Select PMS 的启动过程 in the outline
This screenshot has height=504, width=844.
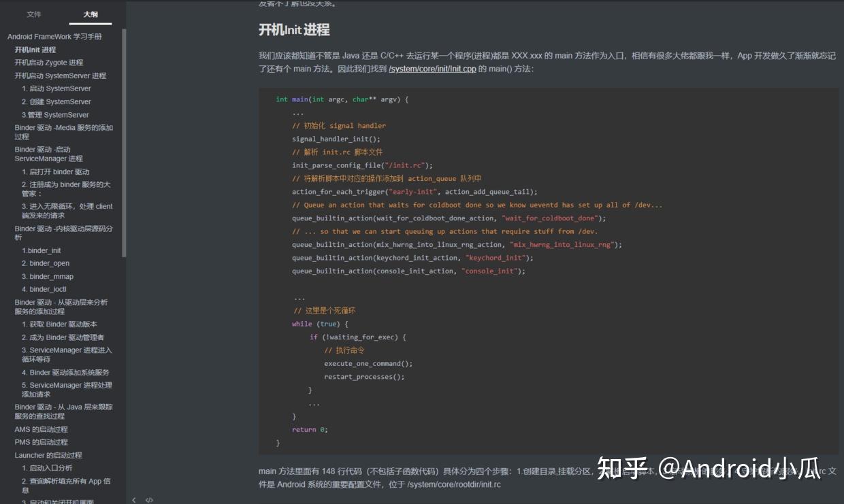(x=41, y=441)
